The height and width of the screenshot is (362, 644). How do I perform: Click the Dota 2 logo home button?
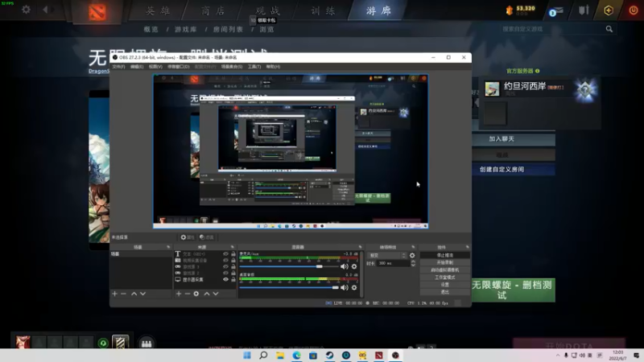click(97, 12)
